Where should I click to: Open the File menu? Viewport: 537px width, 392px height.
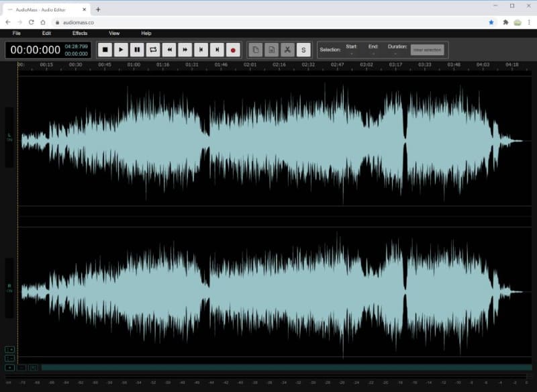point(16,33)
